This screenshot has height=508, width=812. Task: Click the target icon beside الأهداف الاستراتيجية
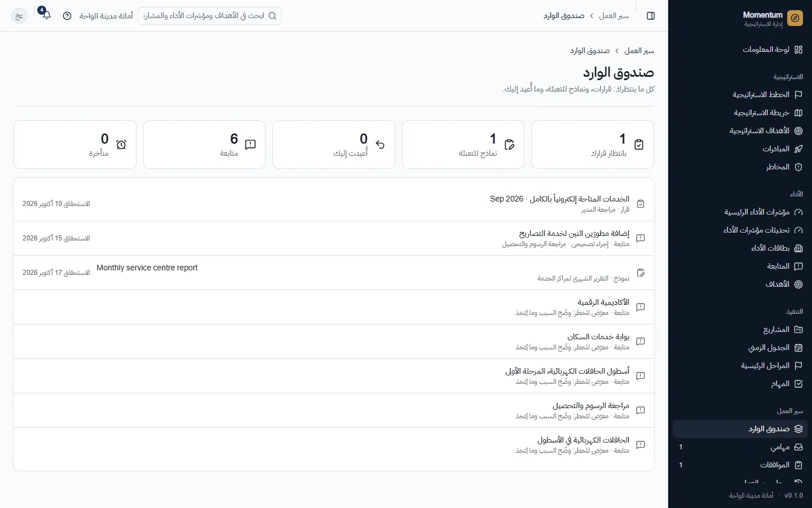798,131
